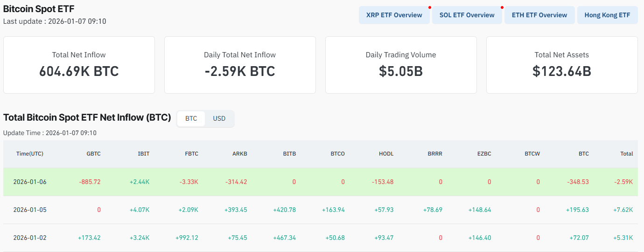This screenshot has width=644, height=252.
Task: Click the Time(UTC) column header
Action: (x=30, y=154)
